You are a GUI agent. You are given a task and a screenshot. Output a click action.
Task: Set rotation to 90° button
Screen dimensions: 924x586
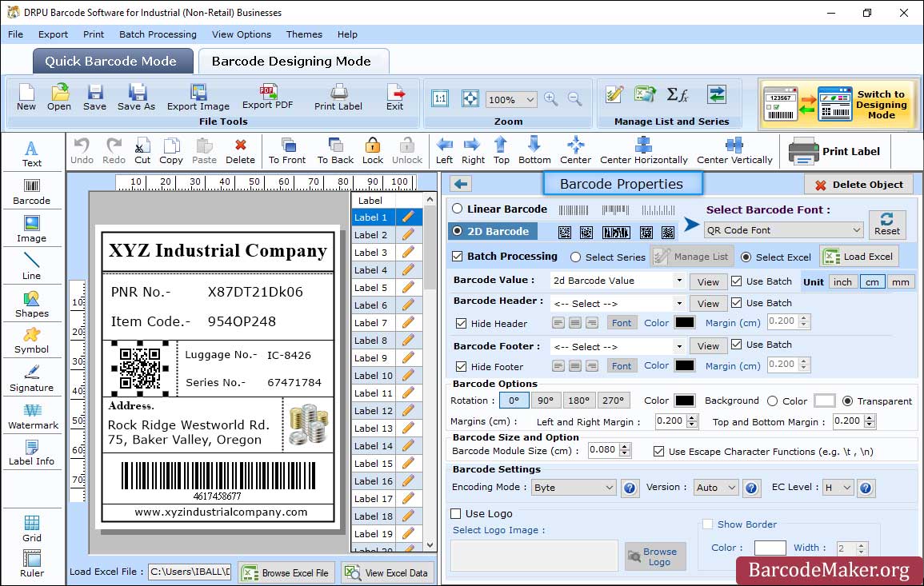tap(546, 401)
